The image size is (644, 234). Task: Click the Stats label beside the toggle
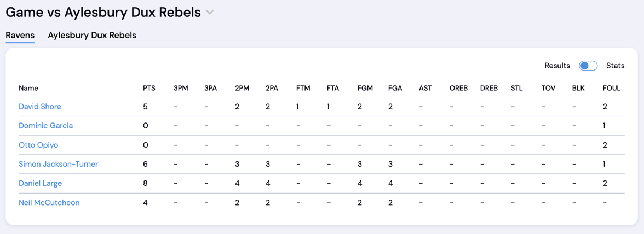[615, 66]
